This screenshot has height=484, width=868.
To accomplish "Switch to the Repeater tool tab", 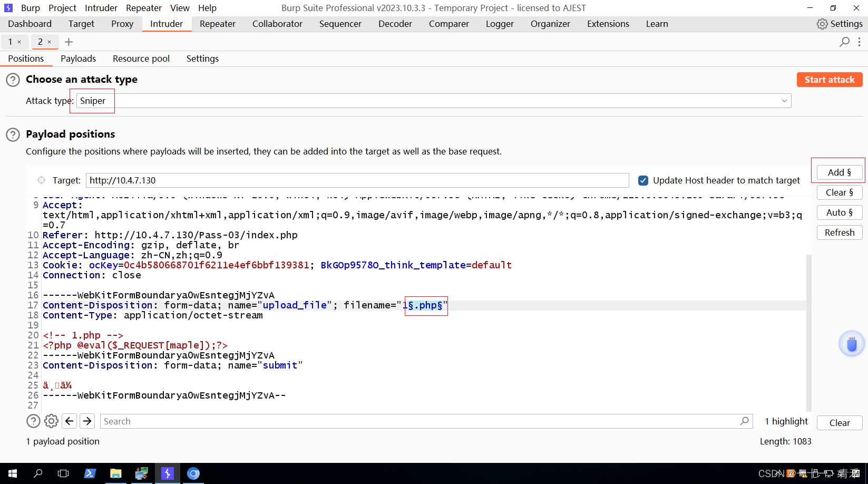I will coord(218,24).
